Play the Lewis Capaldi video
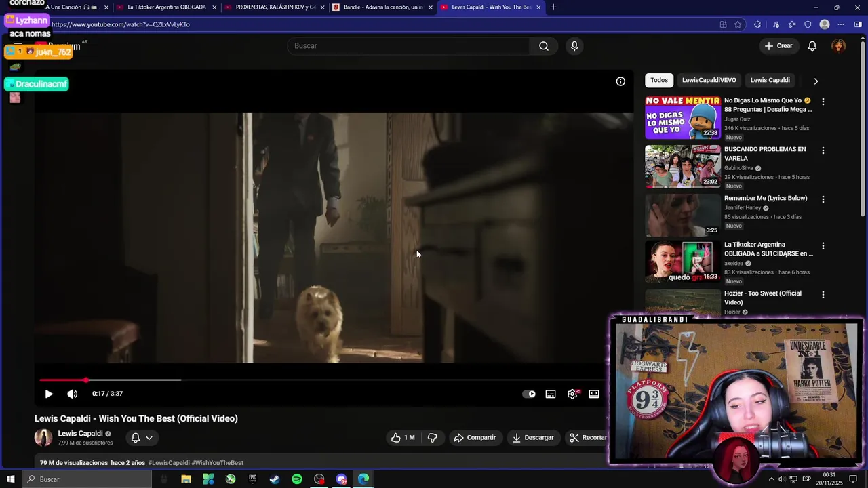The image size is (868, 488). pyautogui.click(x=49, y=394)
